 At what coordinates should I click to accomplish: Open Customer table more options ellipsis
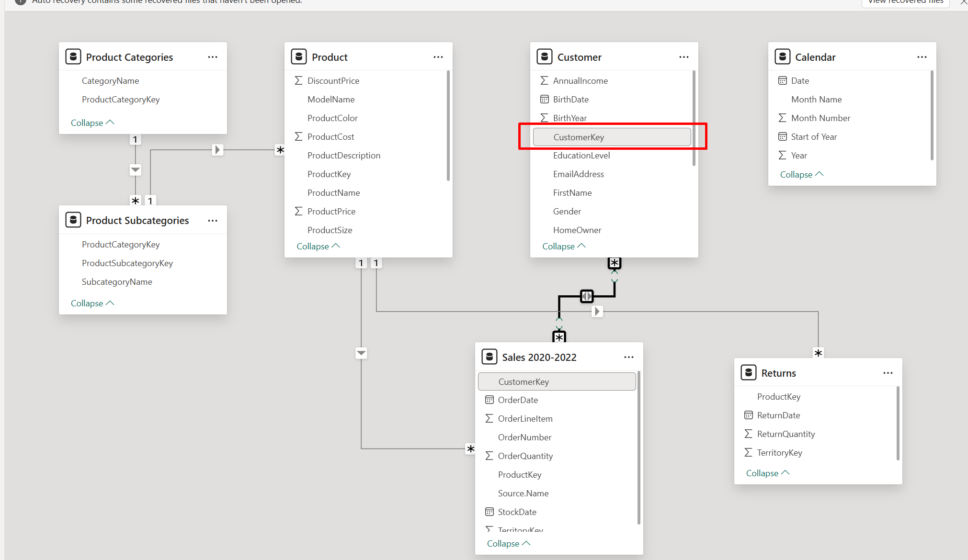pyautogui.click(x=683, y=57)
